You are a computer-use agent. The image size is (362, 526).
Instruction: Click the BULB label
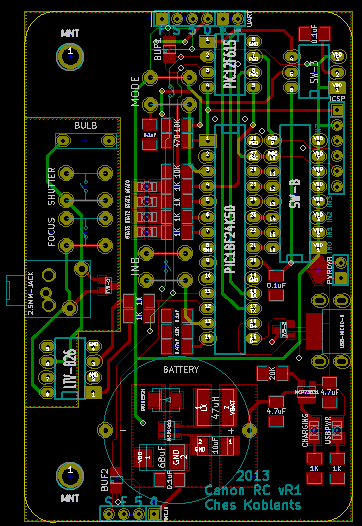pos(86,125)
